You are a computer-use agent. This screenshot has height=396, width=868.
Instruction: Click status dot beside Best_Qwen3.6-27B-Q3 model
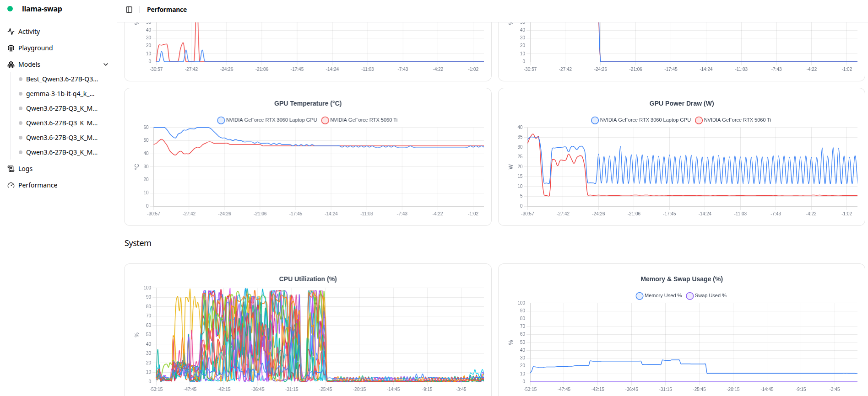pos(21,79)
